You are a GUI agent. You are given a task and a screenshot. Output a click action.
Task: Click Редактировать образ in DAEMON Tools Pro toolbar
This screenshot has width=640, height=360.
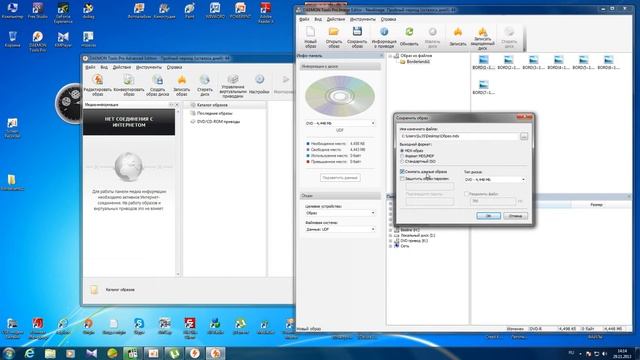click(98, 85)
